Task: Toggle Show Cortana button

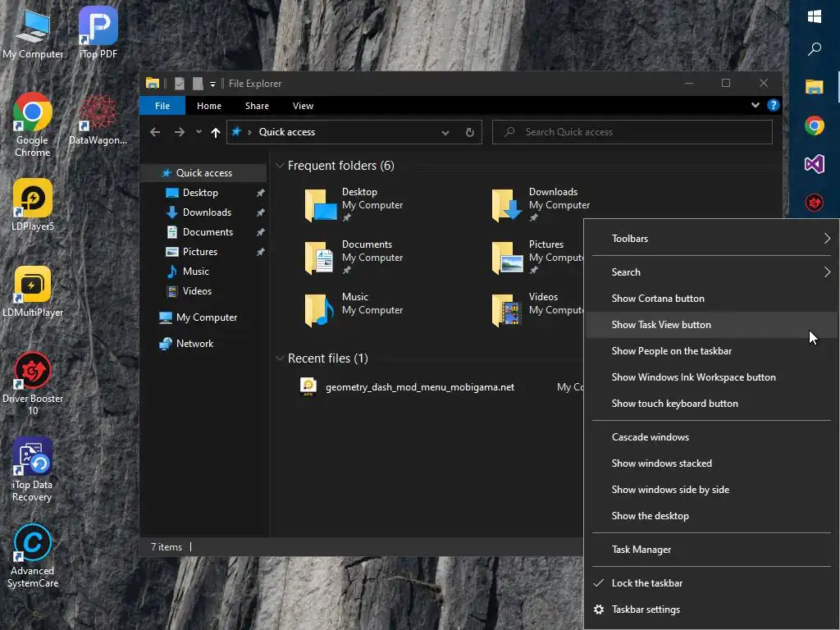Action: coord(711,299)
